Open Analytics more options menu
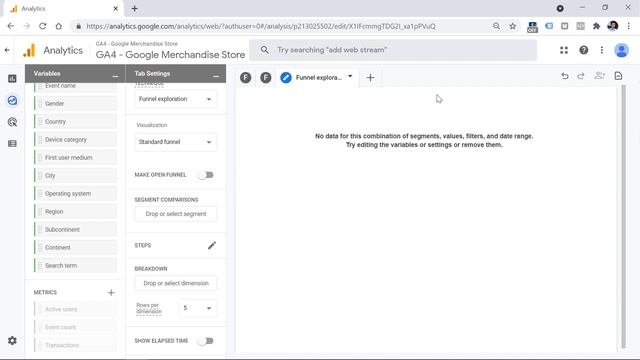640x360 pixels. click(602, 50)
